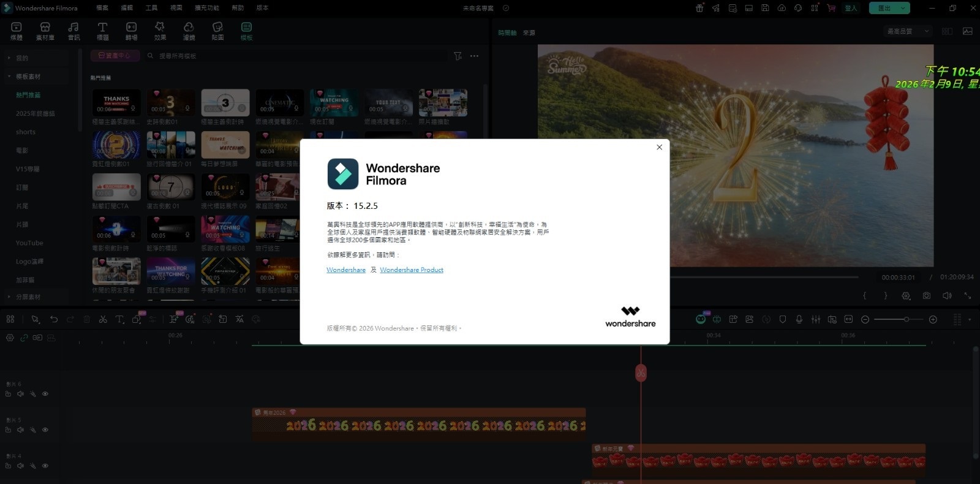Toggle the lock on track 影片 4

tap(8, 466)
